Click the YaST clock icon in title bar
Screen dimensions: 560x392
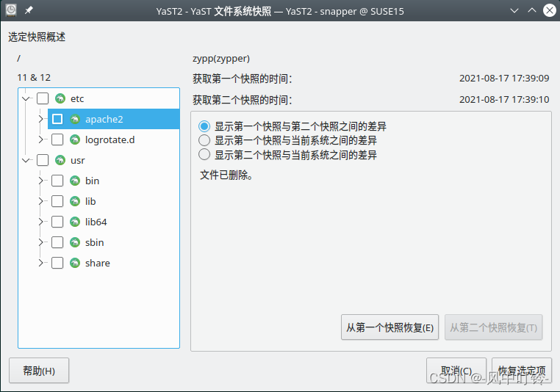(x=11, y=10)
